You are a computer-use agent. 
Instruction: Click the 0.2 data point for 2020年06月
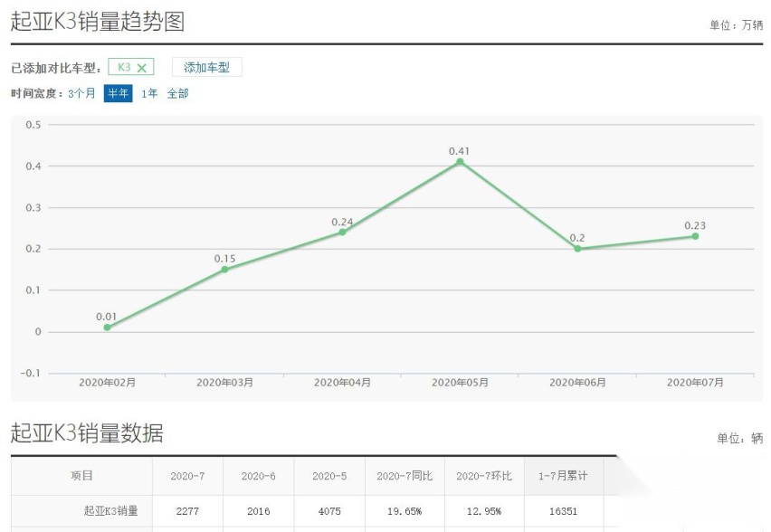tap(577, 249)
